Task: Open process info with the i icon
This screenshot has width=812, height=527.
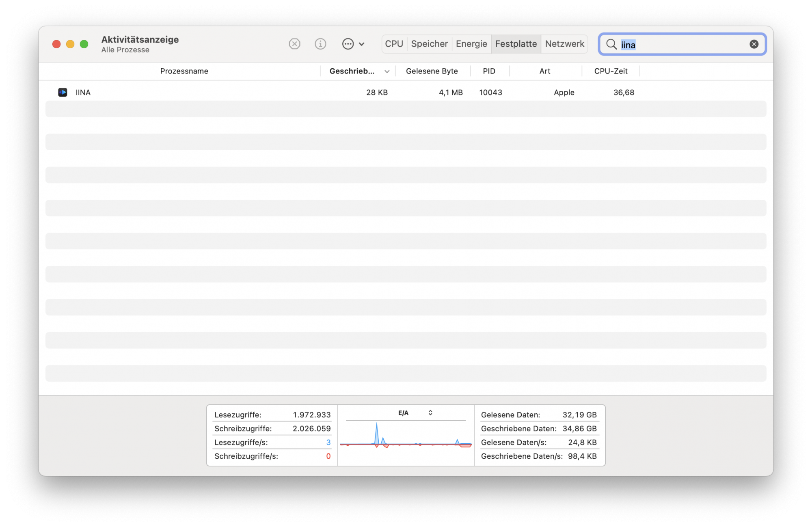Action: point(320,44)
